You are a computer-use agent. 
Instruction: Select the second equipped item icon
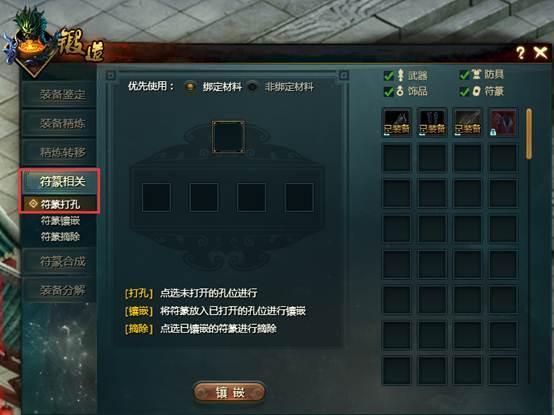click(x=432, y=122)
